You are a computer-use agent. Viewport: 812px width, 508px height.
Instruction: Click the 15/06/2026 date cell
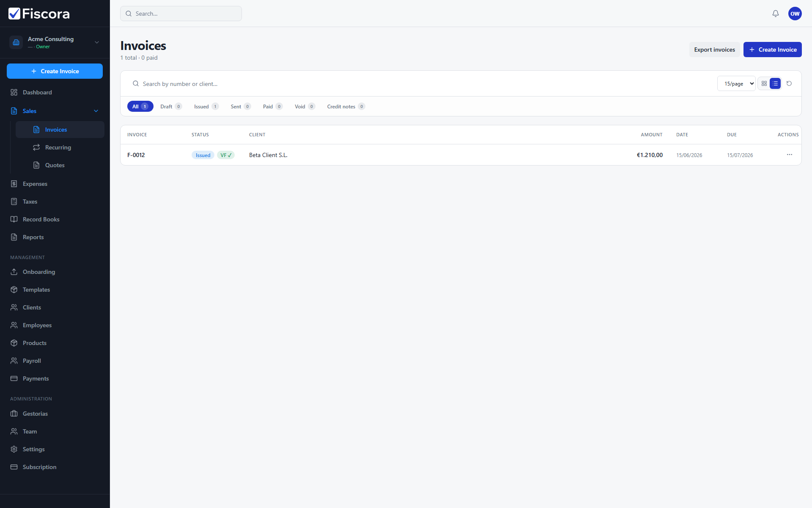point(689,155)
